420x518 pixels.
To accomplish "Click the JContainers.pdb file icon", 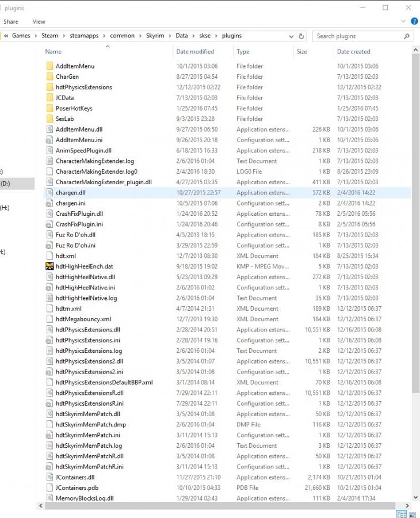I will tap(49, 487).
